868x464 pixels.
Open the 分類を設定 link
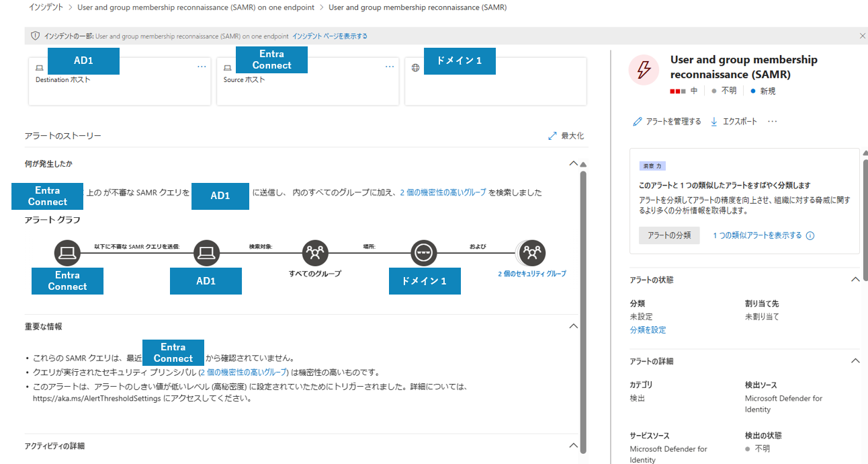[647, 330]
